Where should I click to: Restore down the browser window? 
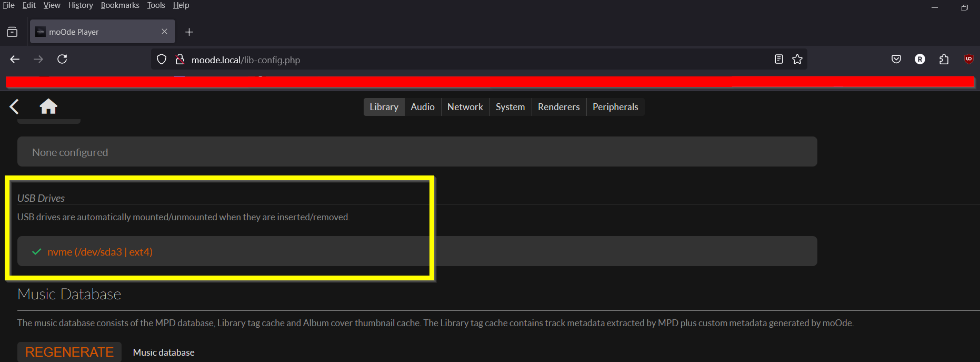point(964,7)
